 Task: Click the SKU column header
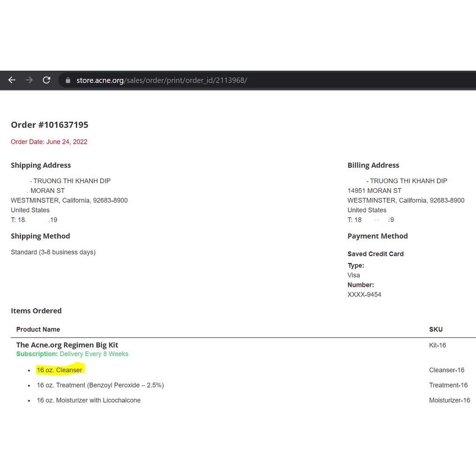click(436, 330)
